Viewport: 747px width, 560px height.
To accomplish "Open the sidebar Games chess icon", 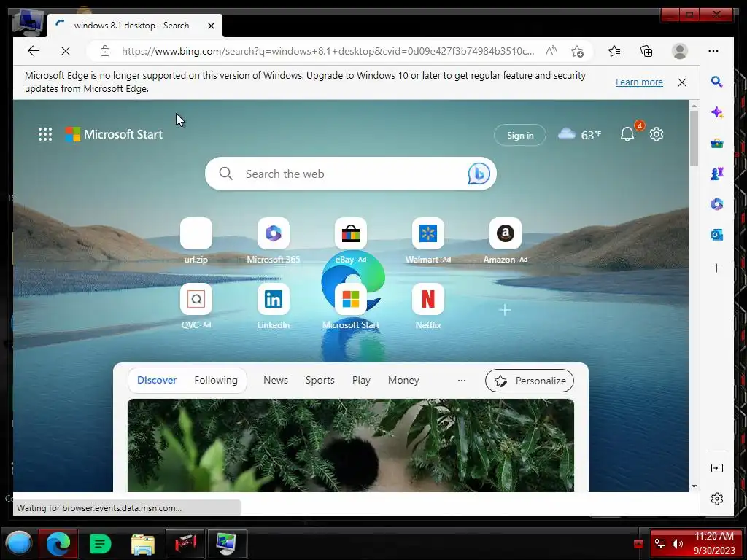I will pyautogui.click(x=716, y=174).
